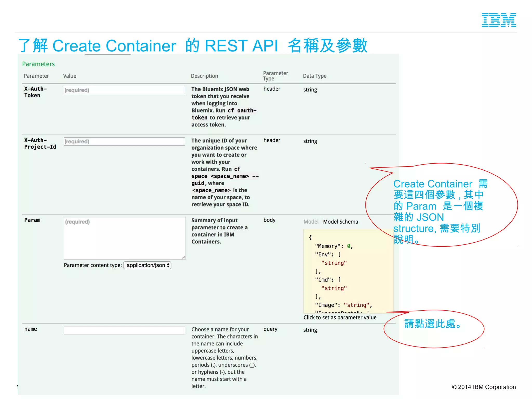Screen dimensions: 532x399
Task: Click the 'Click to set as parameter value' text
Action: (x=340, y=317)
